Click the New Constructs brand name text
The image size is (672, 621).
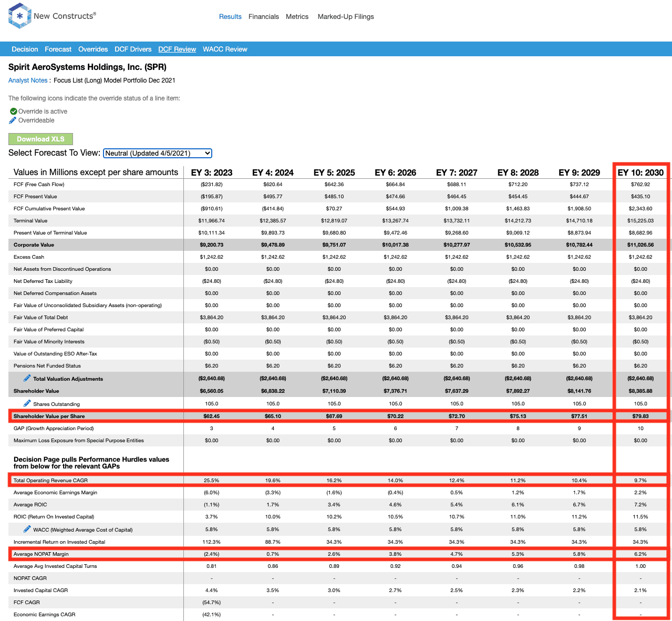pos(65,16)
